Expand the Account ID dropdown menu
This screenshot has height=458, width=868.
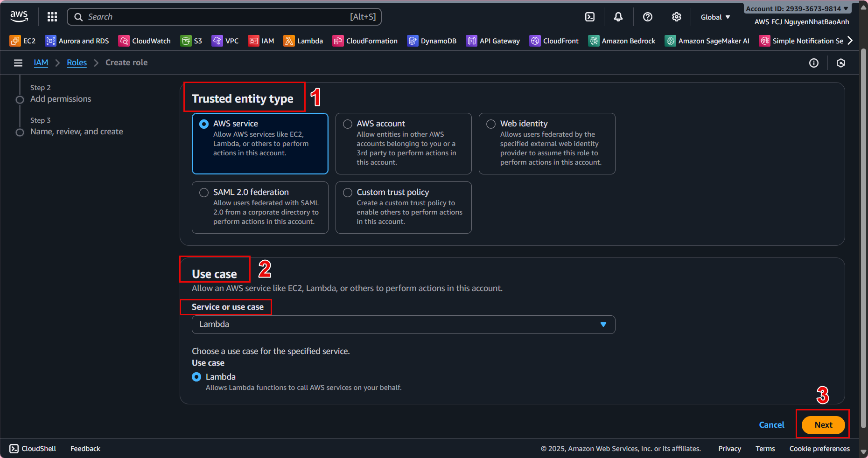point(797,8)
